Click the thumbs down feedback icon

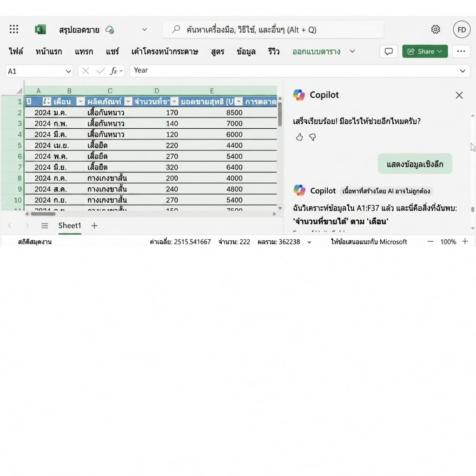[312, 137]
